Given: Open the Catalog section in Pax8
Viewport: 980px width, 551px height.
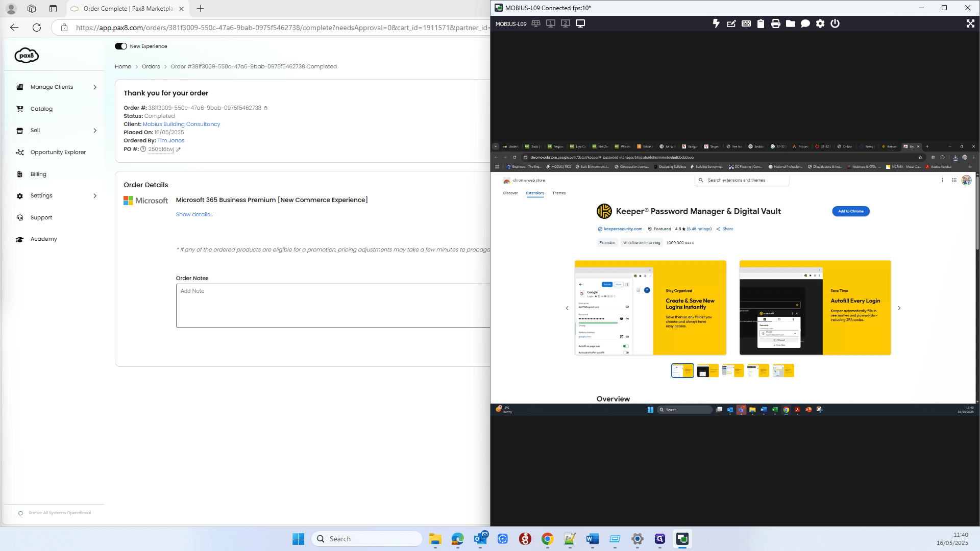Looking at the screenshot, I should 41,109.
